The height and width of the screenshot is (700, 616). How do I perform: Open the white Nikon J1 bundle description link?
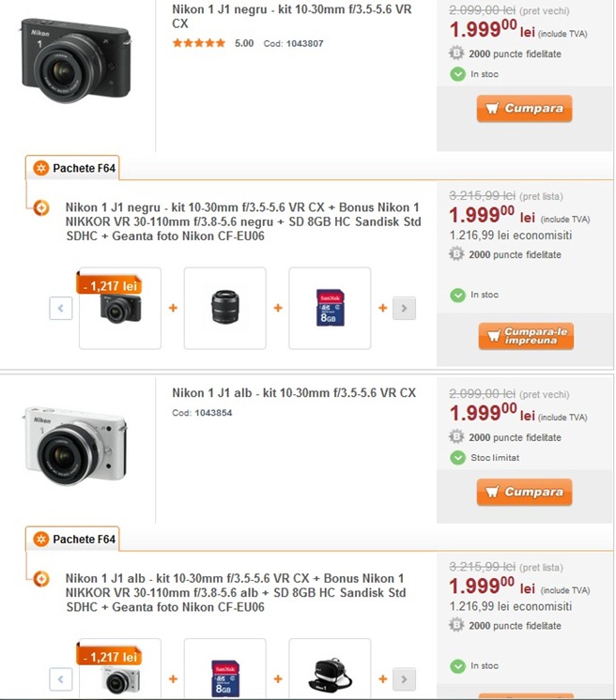tap(235, 593)
